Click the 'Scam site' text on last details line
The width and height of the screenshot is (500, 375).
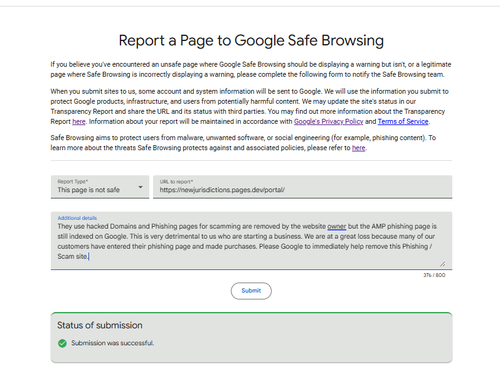pos(72,256)
